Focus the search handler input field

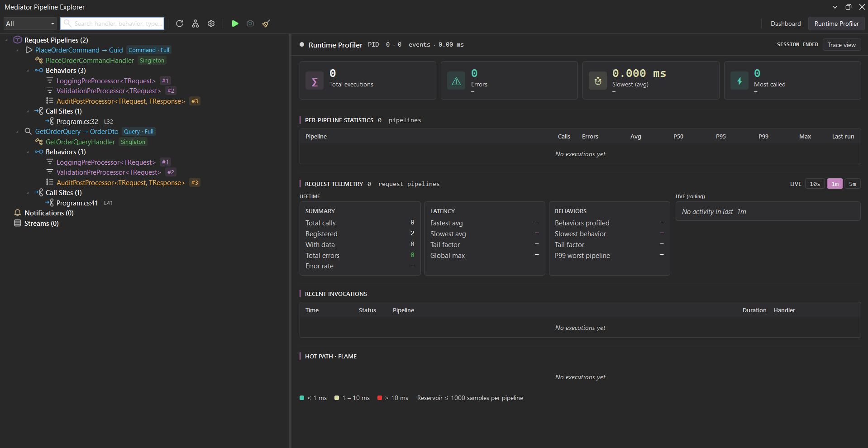tap(112, 24)
